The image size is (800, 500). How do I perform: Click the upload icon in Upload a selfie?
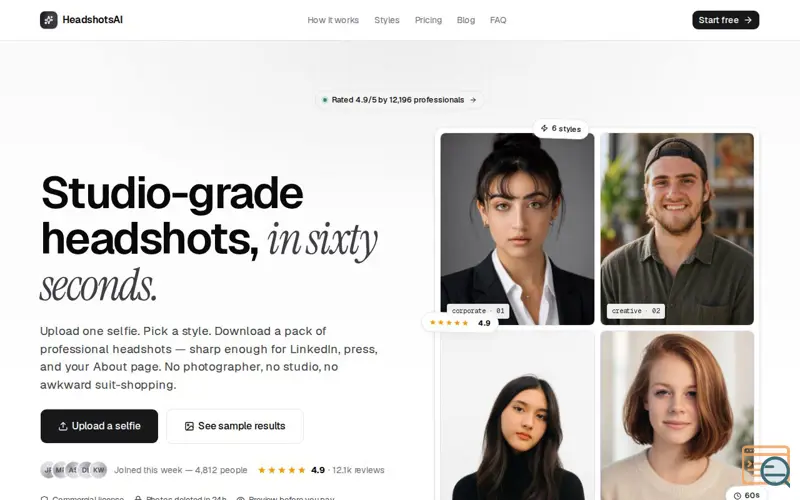63,426
